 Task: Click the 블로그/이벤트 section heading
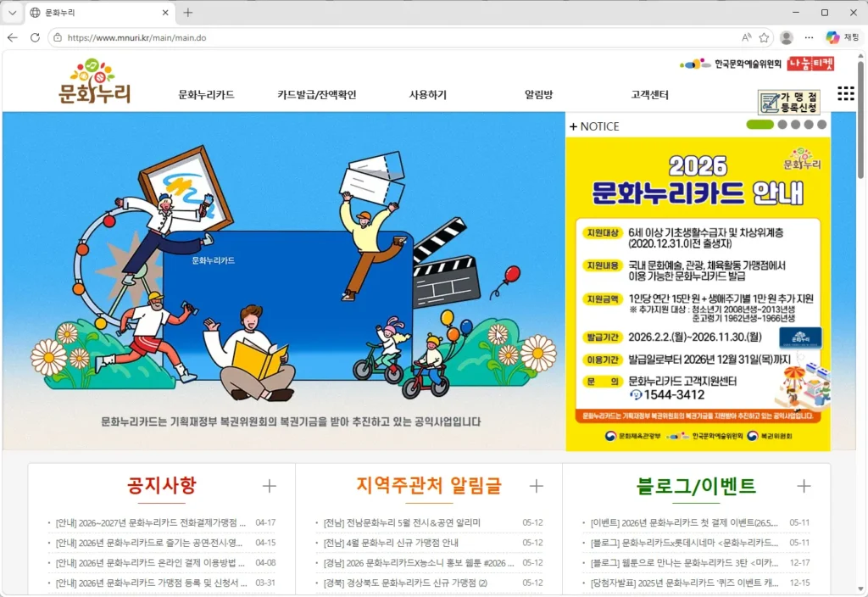click(x=696, y=486)
